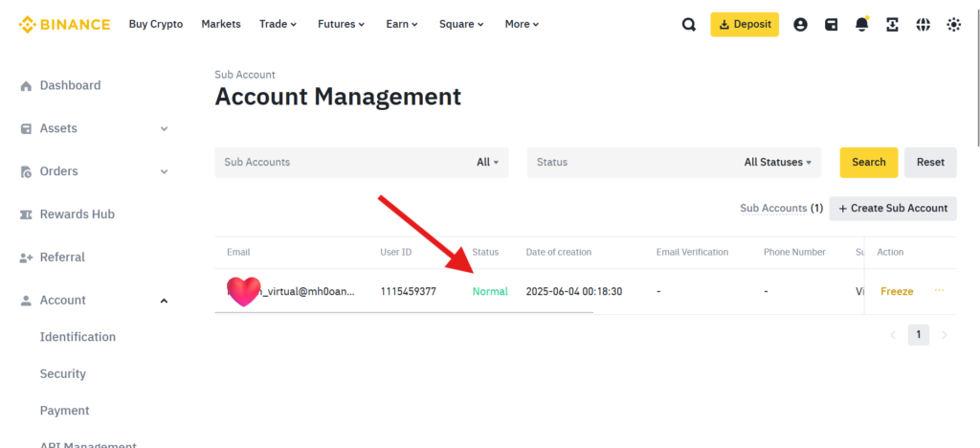Viewport: 980px width, 448px height.
Task: Click the table horizontal scrollbar
Action: coord(404,312)
